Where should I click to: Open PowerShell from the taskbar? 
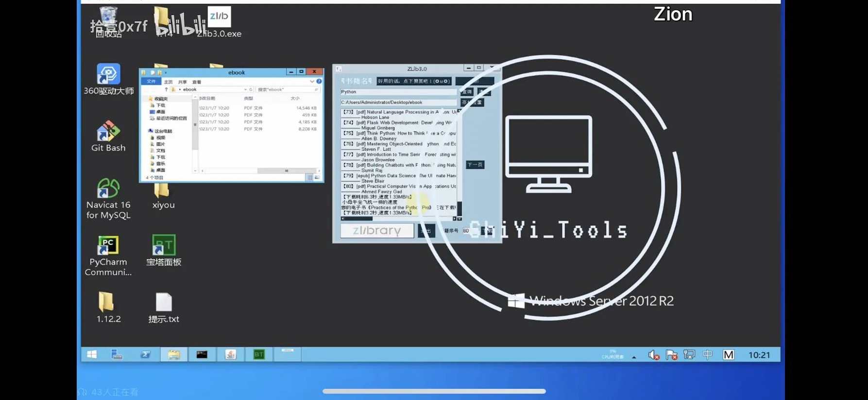(x=145, y=355)
